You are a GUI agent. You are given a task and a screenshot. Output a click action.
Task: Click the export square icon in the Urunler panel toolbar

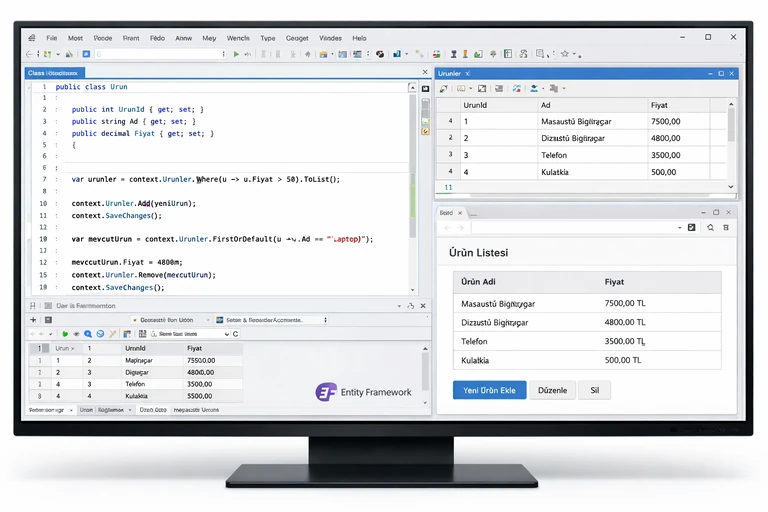coord(482,89)
